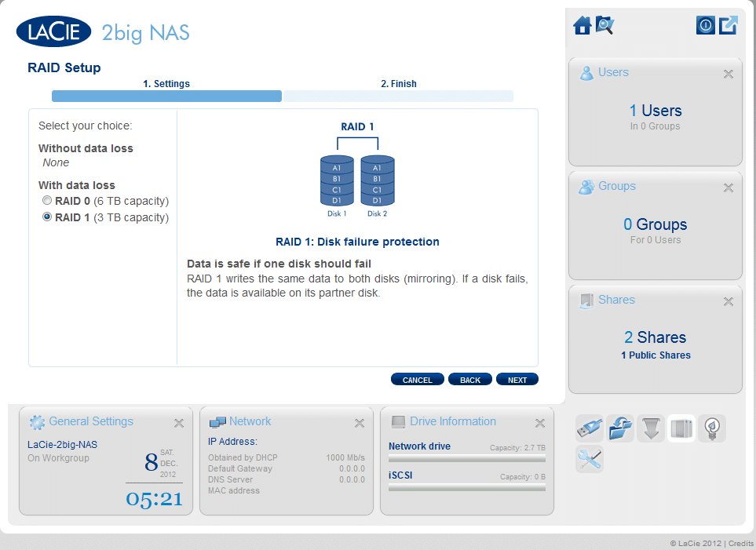Open the Drive Information title link
Screen dimensions: 756x550
(x=453, y=421)
